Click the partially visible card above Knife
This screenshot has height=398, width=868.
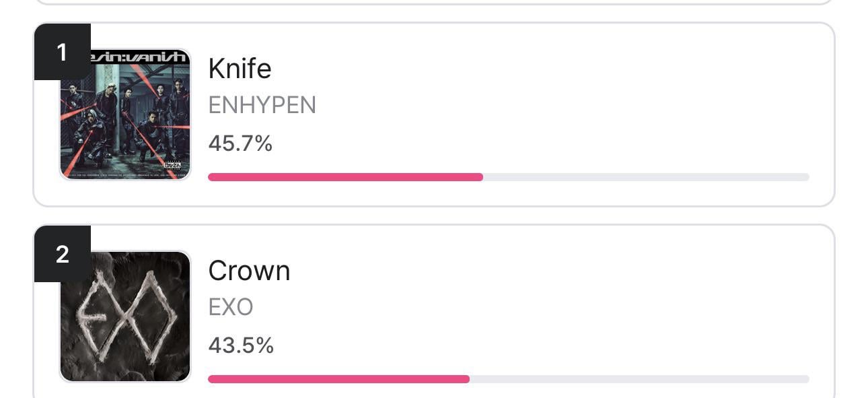coord(433,2)
